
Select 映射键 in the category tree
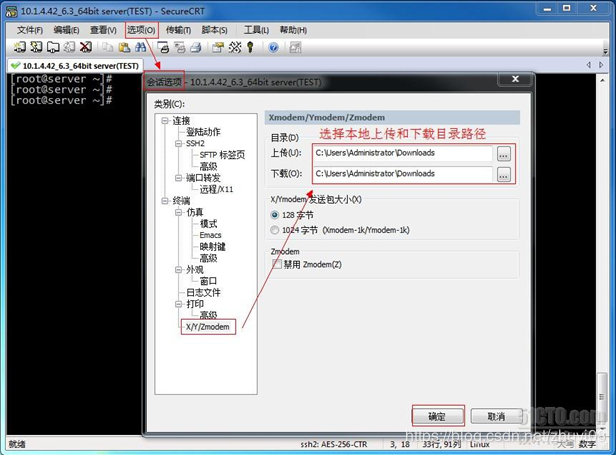tap(213, 246)
